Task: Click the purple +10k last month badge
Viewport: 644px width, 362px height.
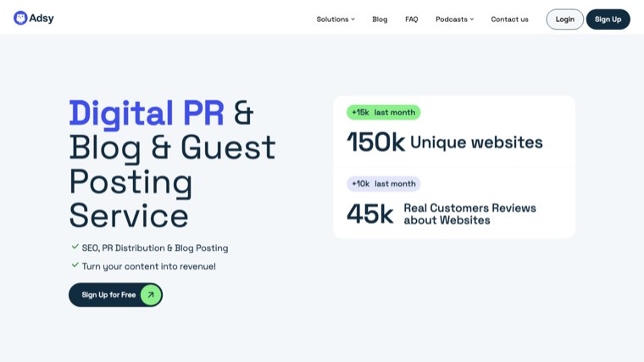Action: [x=384, y=184]
